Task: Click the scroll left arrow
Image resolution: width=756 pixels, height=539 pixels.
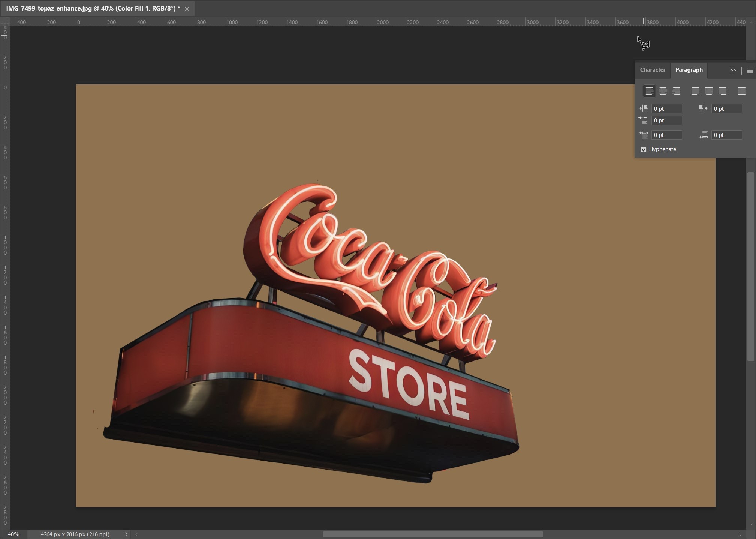Action: click(136, 534)
